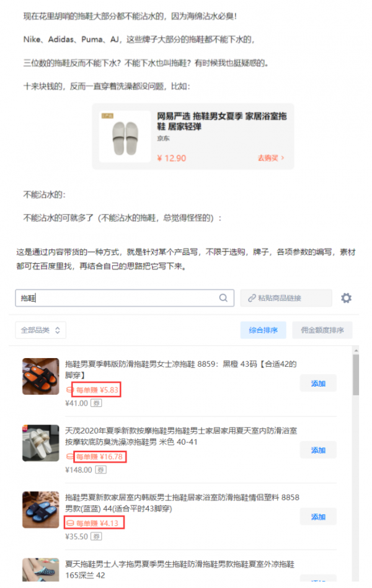Click 去购买 link on NetEase slipper card
372x588 pixels.
coord(271,158)
